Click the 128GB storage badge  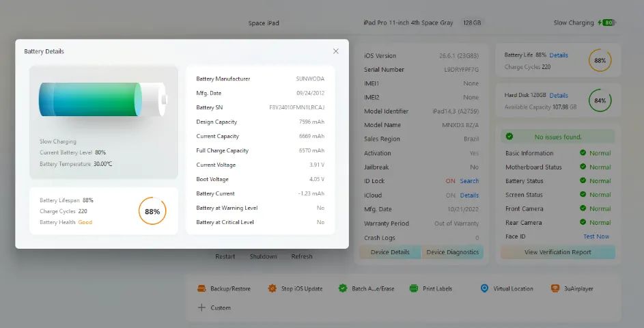tap(472, 23)
